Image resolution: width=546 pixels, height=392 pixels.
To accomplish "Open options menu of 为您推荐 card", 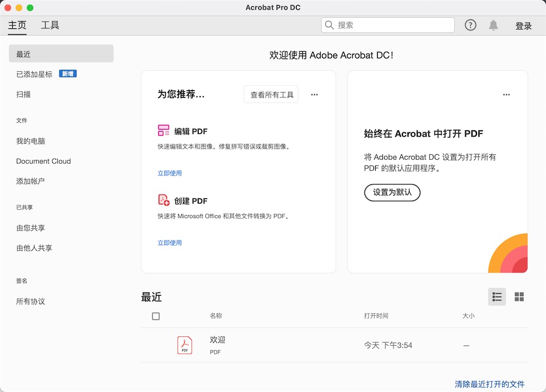I will (314, 95).
